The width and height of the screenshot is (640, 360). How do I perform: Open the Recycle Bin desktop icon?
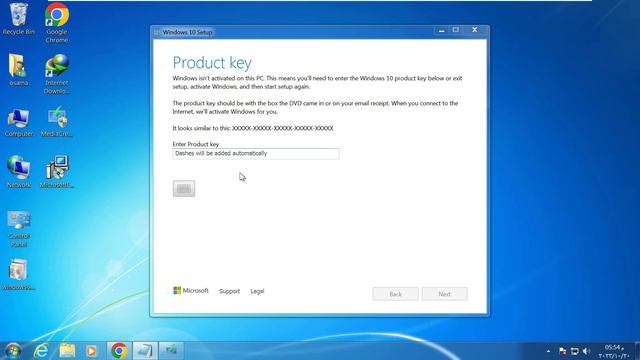tap(18, 19)
